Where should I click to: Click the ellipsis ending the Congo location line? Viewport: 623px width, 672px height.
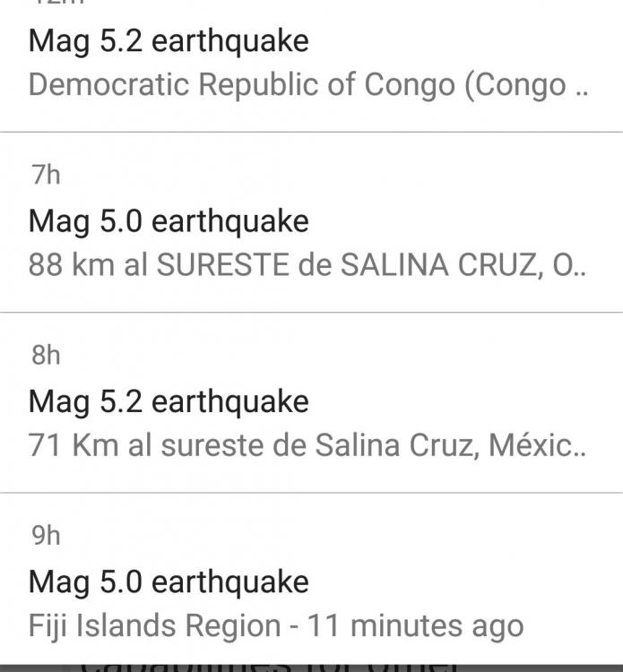(x=581, y=87)
